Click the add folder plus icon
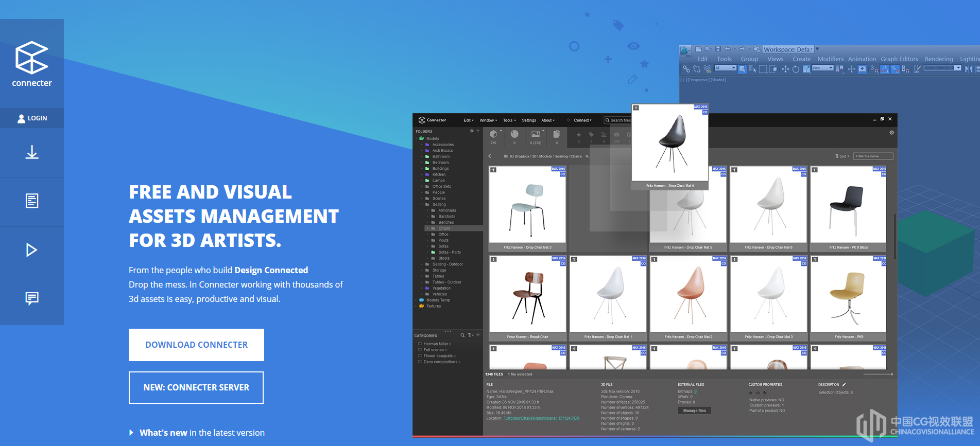Screen dimensions: 980x446 [478, 131]
